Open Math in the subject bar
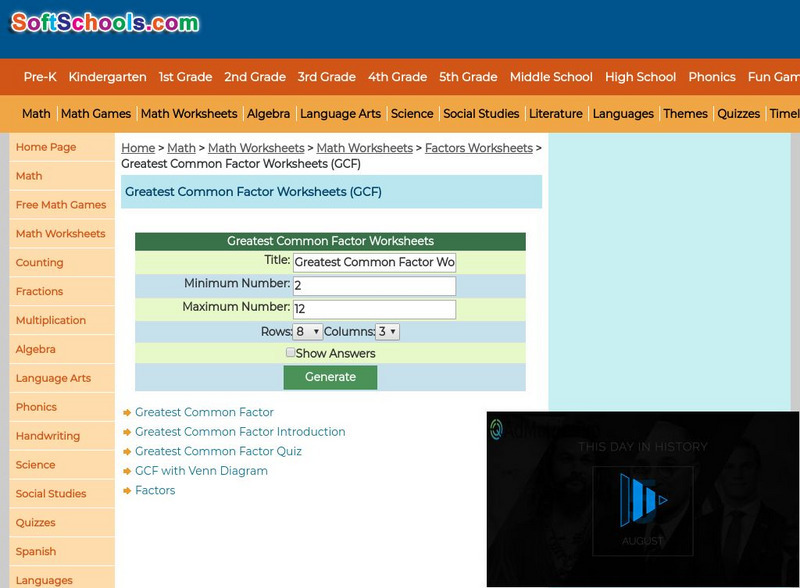The height and width of the screenshot is (588, 800). (x=36, y=114)
